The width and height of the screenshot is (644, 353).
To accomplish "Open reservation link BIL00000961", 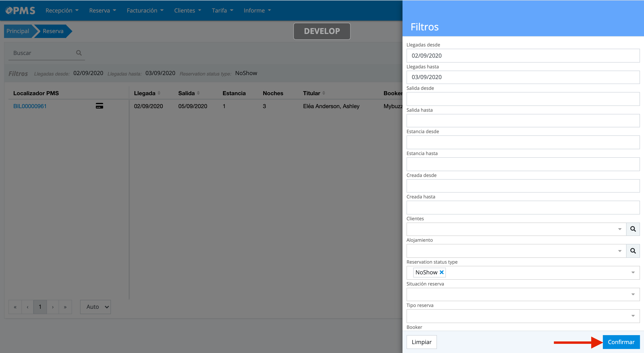I will (30, 106).
